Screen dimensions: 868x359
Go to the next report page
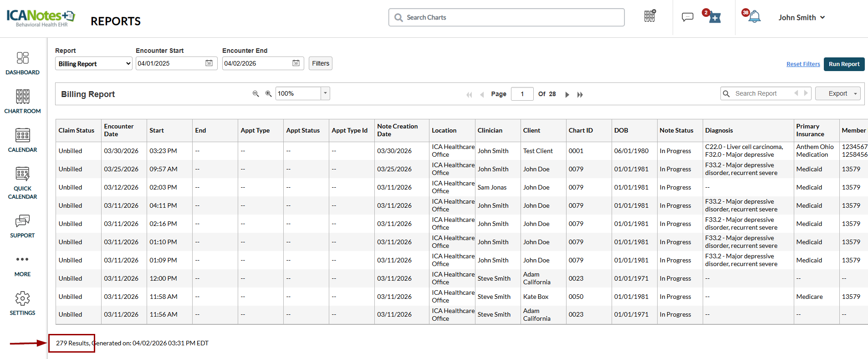(x=567, y=95)
